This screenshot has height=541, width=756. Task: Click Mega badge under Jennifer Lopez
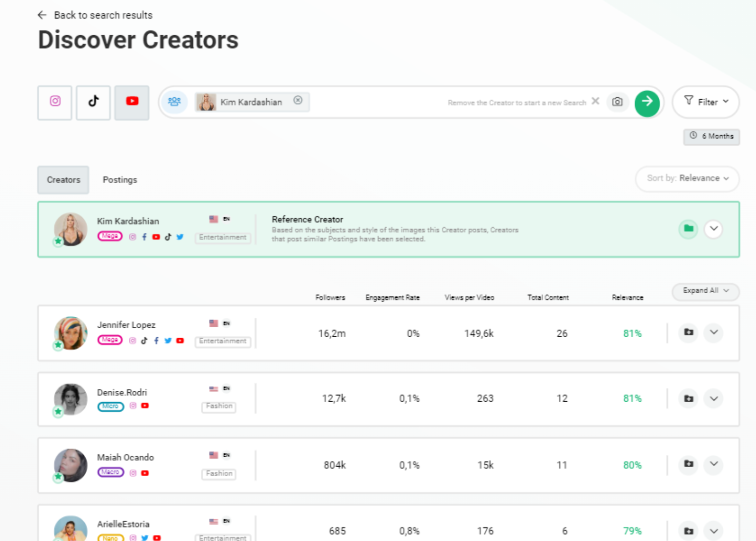click(x=110, y=340)
